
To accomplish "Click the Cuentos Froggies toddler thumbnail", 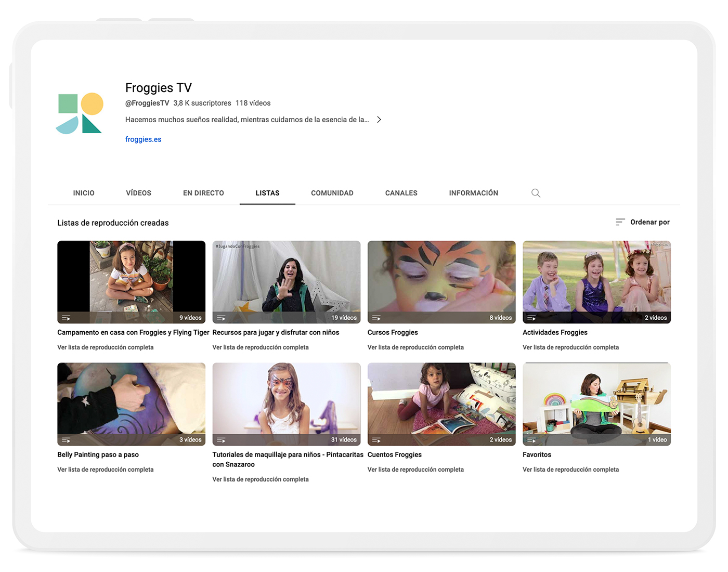I will tap(441, 404).
